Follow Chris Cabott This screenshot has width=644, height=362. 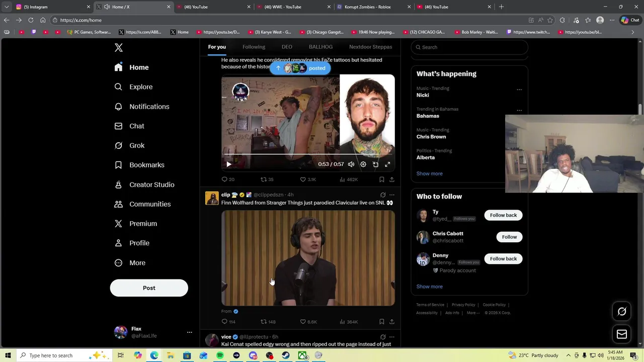(x=509, y=237)
